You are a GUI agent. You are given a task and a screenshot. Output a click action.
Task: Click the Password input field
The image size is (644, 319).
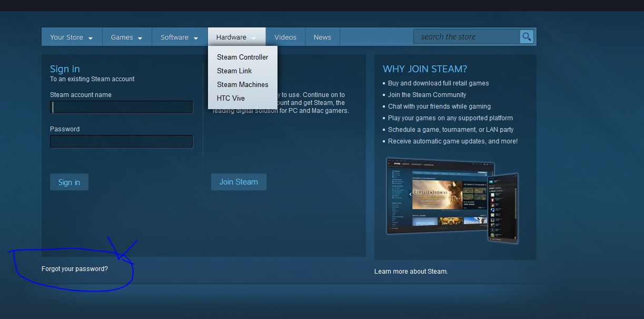[x=122, y=141]
